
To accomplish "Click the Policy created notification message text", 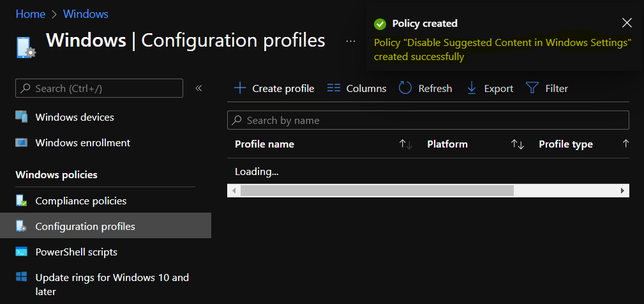I will coord(503,50).
